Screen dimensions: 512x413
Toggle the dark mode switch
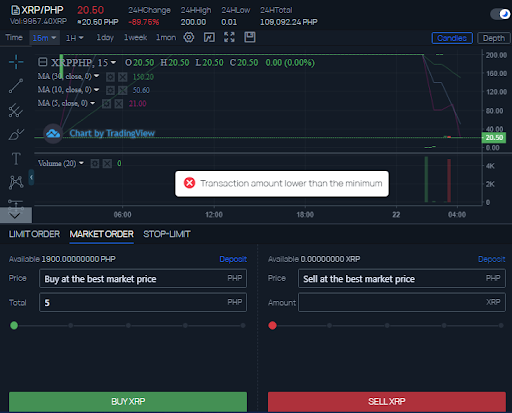coord(501,14)
